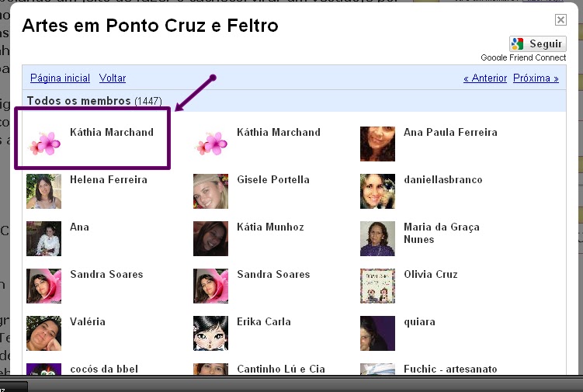Open the Página inicial link
Screen dimensions: 583x392
(60, 78)
